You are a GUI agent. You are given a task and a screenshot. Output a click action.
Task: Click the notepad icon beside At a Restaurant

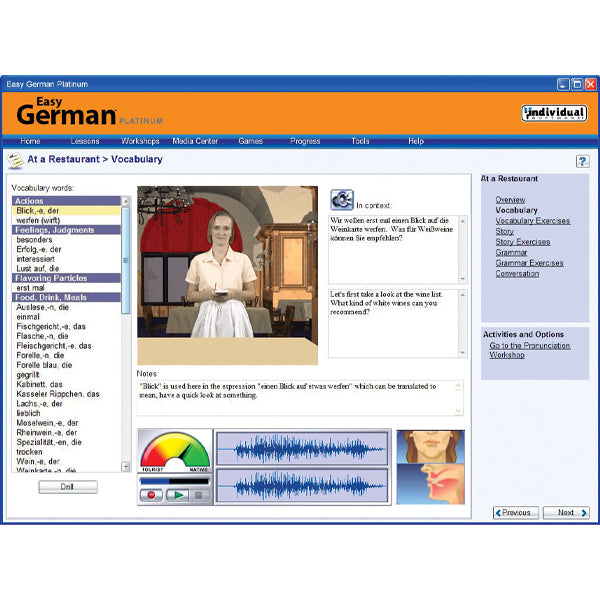[x=16, y=160]
